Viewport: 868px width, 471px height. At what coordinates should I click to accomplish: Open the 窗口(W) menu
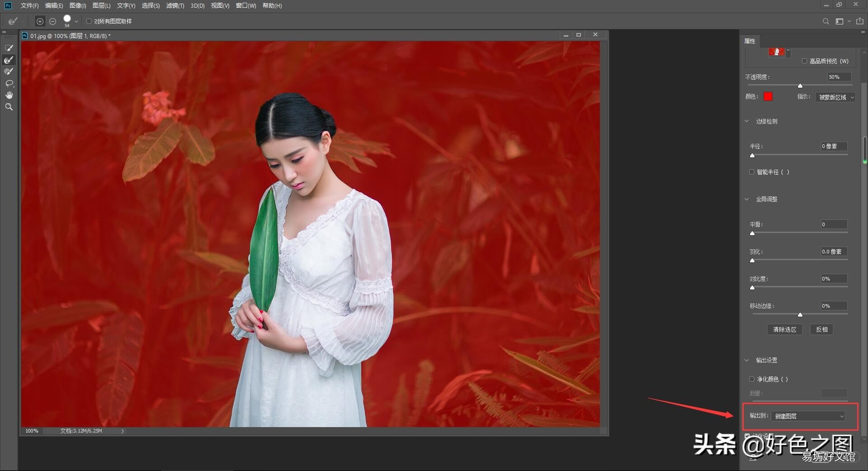click(x=246, y=5)
